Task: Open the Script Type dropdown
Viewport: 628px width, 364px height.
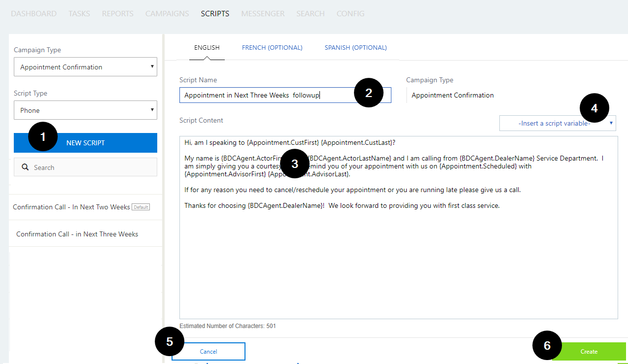Action: (x=85, y=110)
